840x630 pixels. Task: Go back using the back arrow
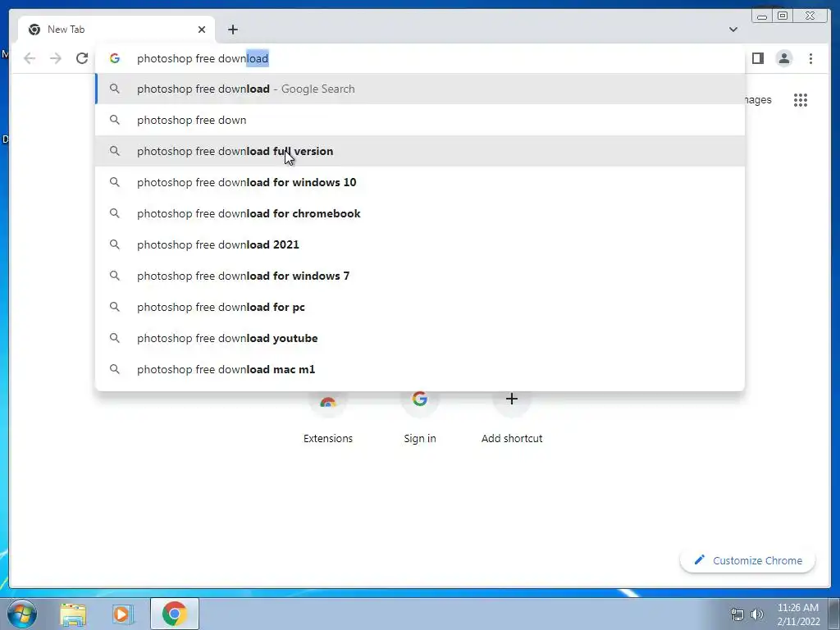30,58
